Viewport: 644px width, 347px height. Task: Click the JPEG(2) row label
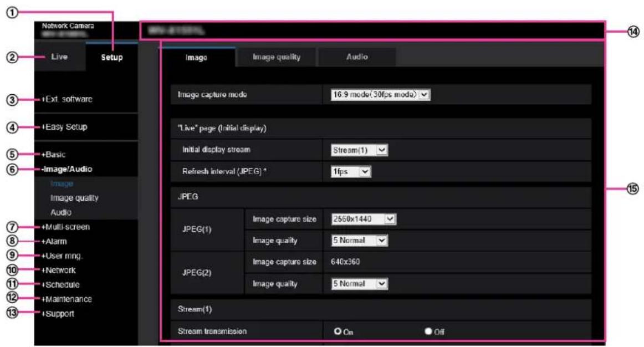tap(197, 272)
